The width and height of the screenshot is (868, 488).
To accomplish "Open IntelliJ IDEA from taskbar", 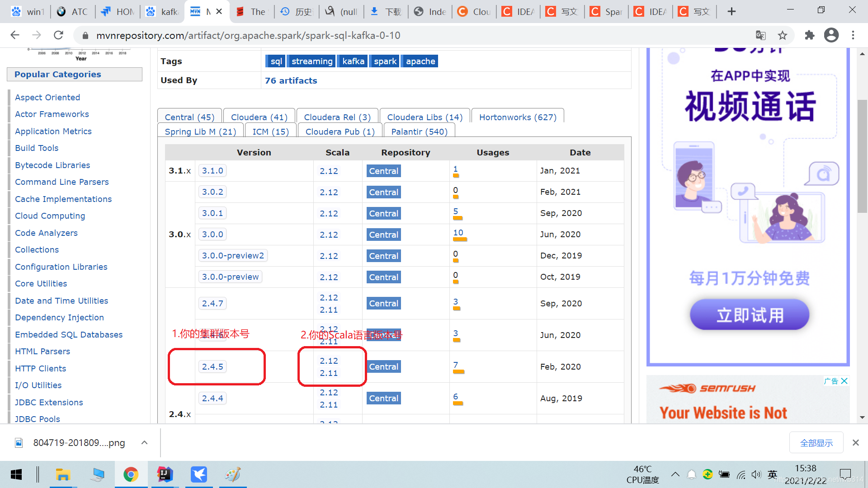I will 165,474.
